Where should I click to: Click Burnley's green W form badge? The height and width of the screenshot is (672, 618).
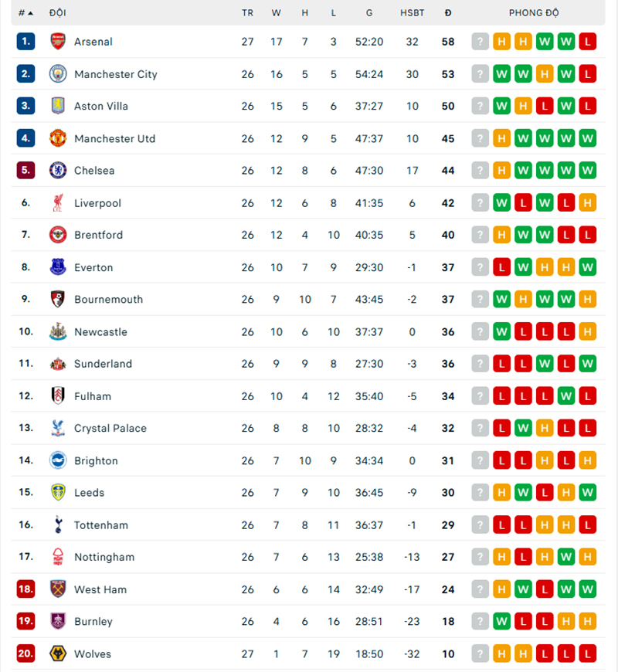[x=502, y=622]
